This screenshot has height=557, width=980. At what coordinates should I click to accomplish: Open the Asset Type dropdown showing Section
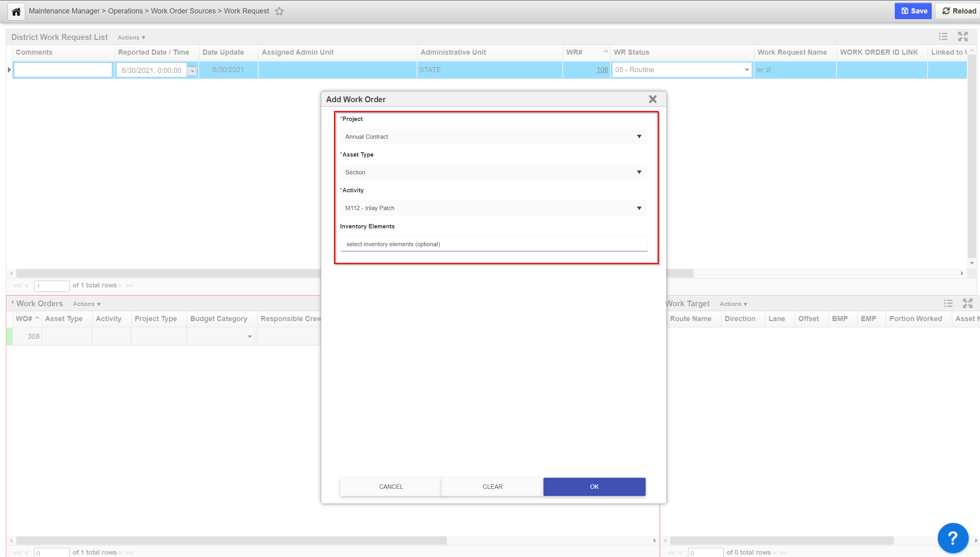[x=493, y=172]
